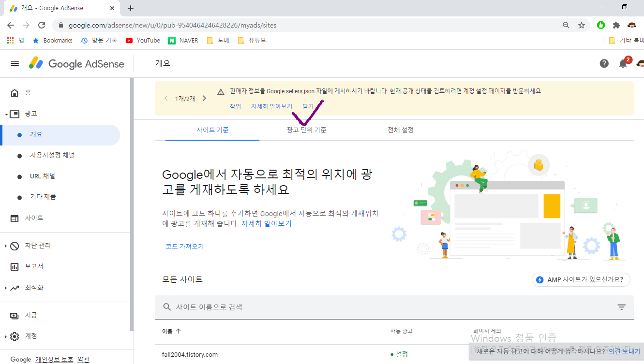
Task: Expand 계정 section in sidebar
Action: click(x=6, y=336)
